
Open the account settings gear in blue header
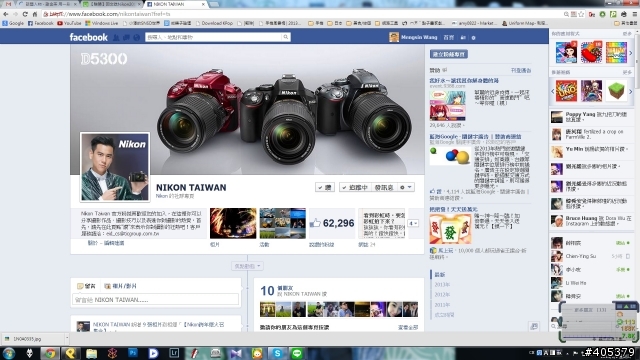click(x=473, y=38)
